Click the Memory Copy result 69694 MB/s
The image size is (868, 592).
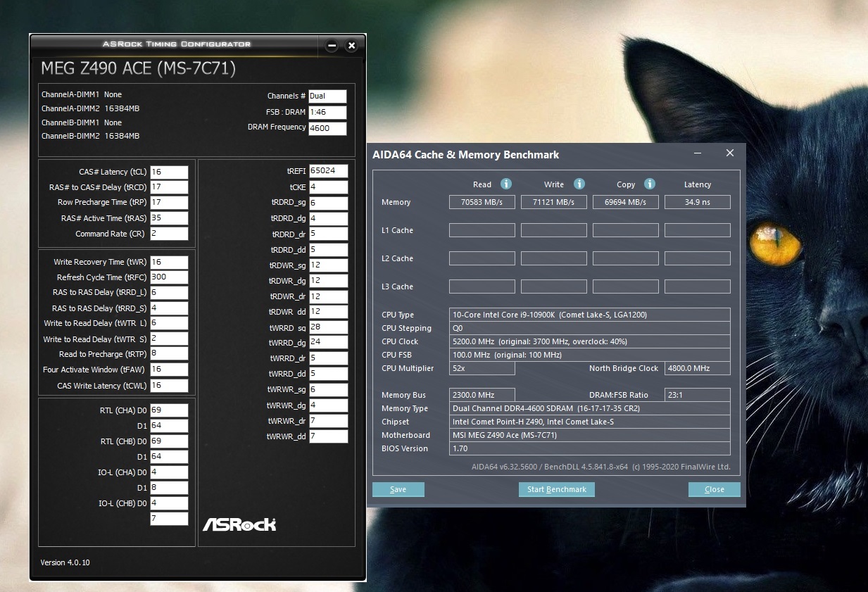pyautogui.click(x=626, y=202)
